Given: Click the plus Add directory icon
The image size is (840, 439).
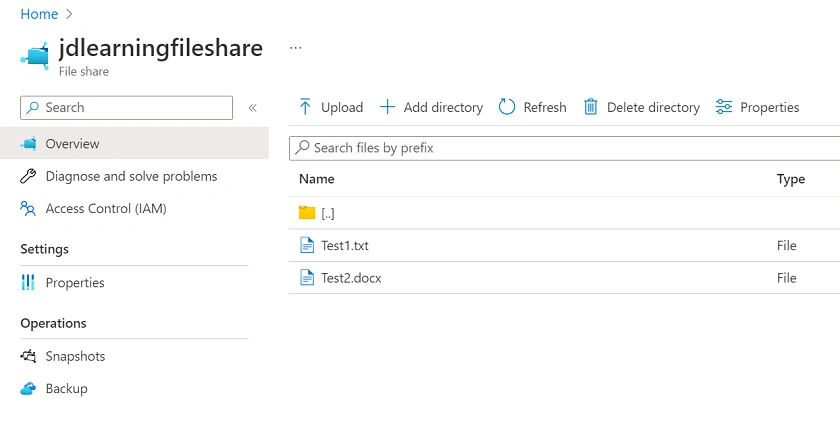Looking at the screenshot, I should coord(387,107).
